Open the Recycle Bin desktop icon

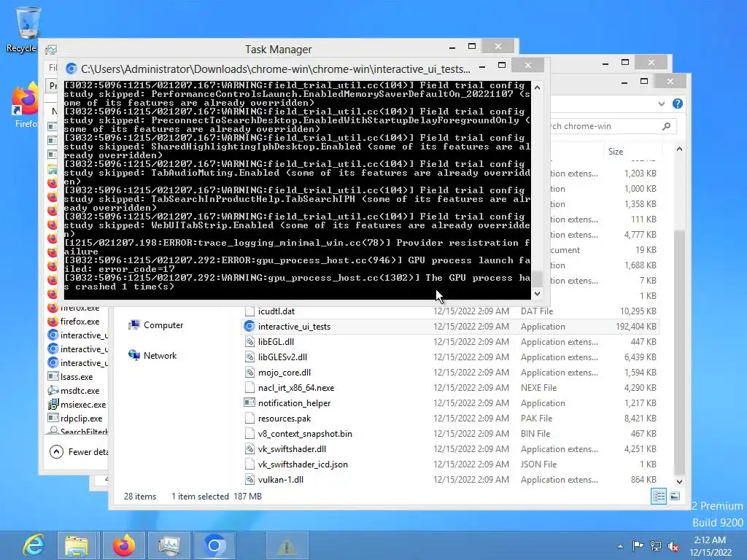tap(27, 29)
